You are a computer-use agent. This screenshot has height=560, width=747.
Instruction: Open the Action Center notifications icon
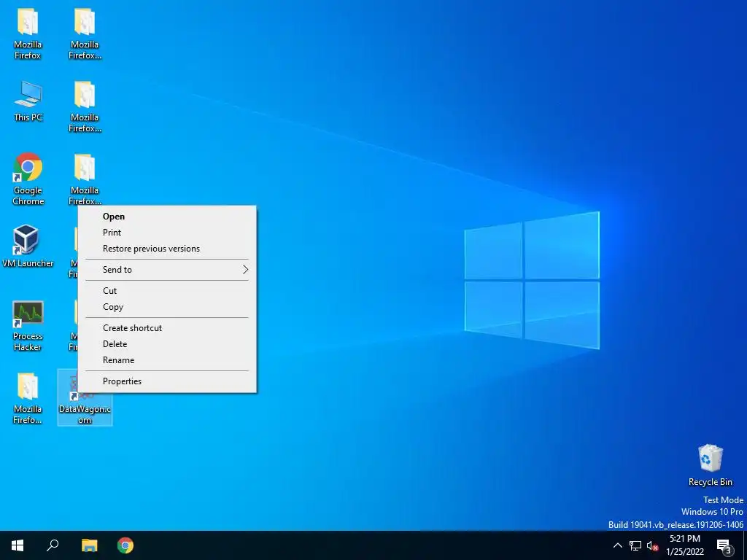tap(724, 545)
